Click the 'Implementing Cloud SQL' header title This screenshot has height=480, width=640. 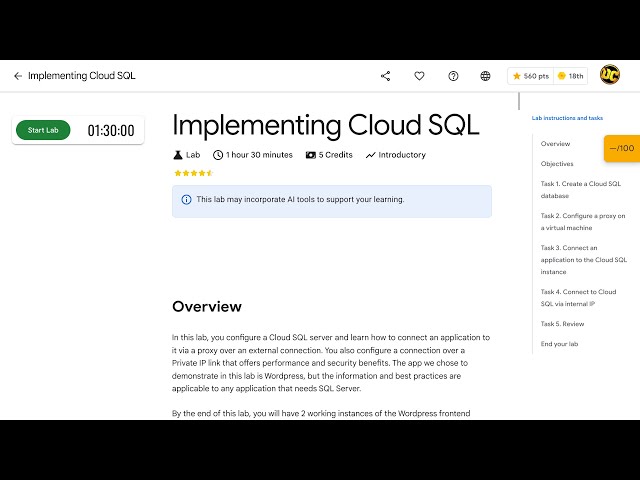pyautogui.click(x=82, y=76)
